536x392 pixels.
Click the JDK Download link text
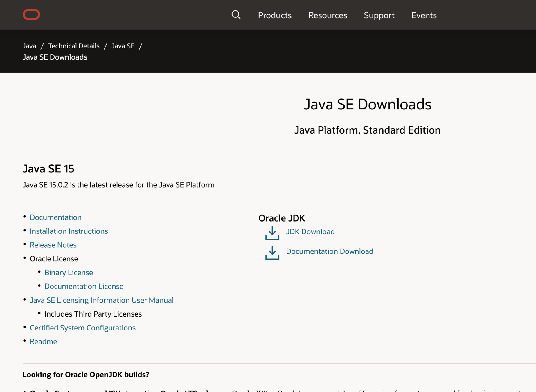[310, 231]
